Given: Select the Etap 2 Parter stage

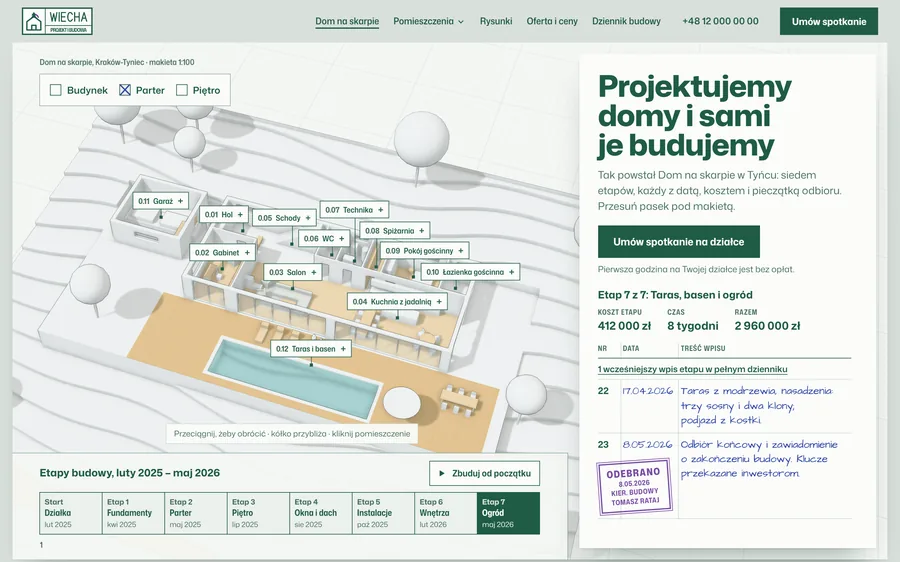Looking at the screenshot, I should pos(196,513).
